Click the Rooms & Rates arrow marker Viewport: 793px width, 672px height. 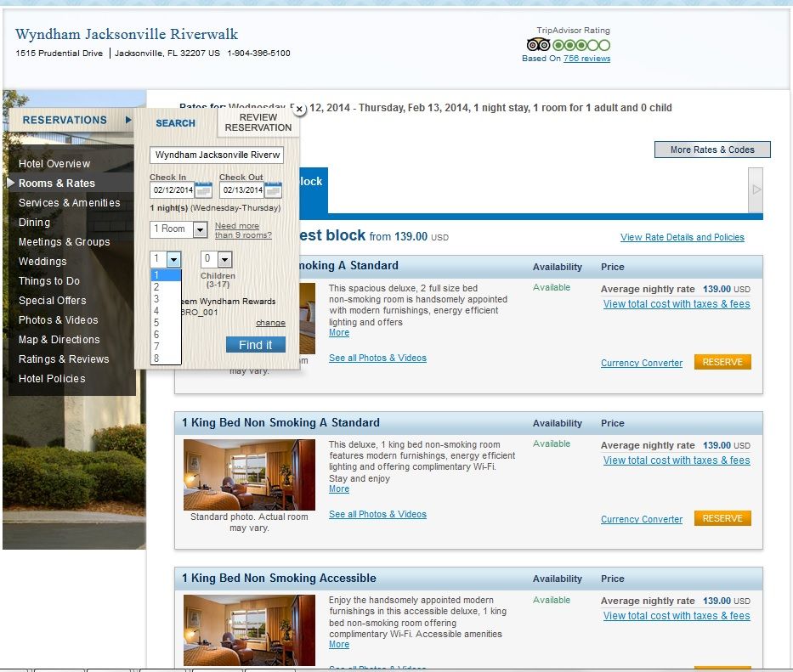click(x=10, y=183)
